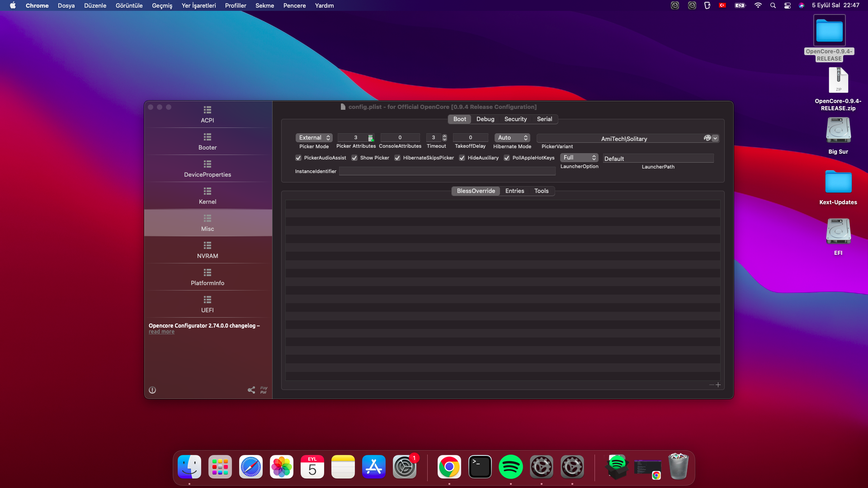
Task: Click the Picker Attributes calculator icon
Action: pyautogui.click(x=370, y=138)
